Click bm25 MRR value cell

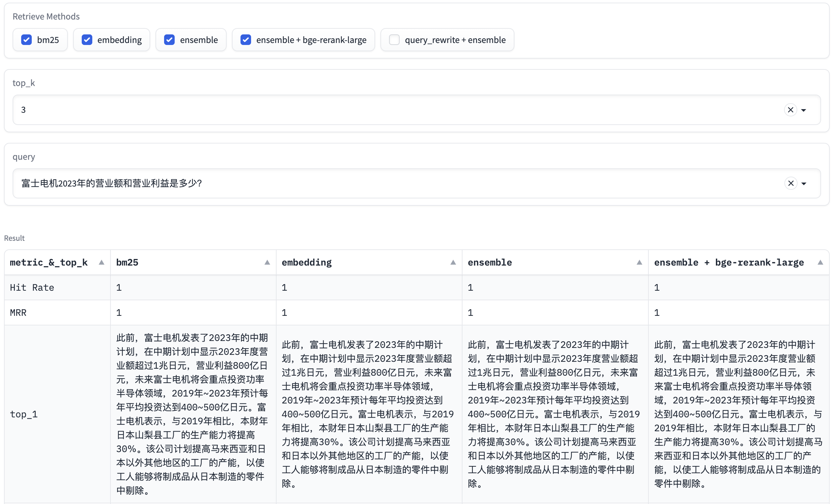193,313
